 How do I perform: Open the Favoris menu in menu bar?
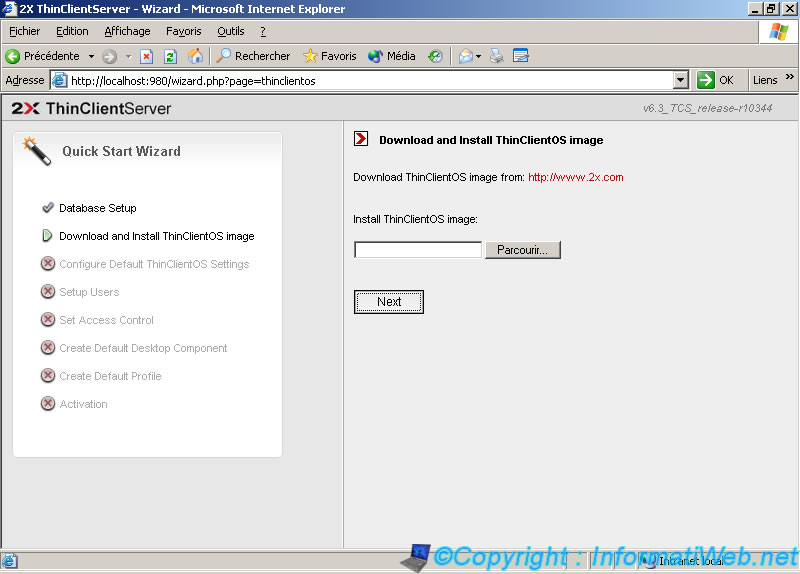184,31
